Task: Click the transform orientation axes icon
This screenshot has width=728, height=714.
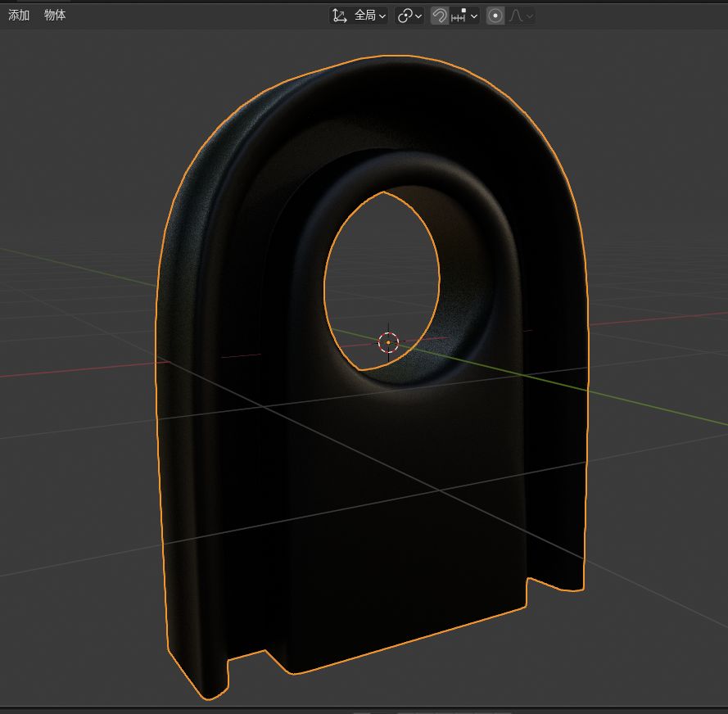Action: [340, 16]
